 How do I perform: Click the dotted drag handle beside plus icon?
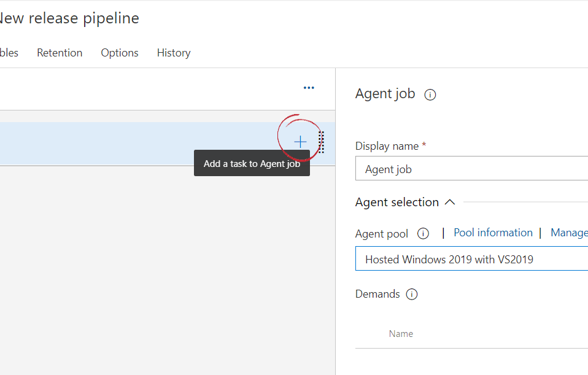coord(321,142)
